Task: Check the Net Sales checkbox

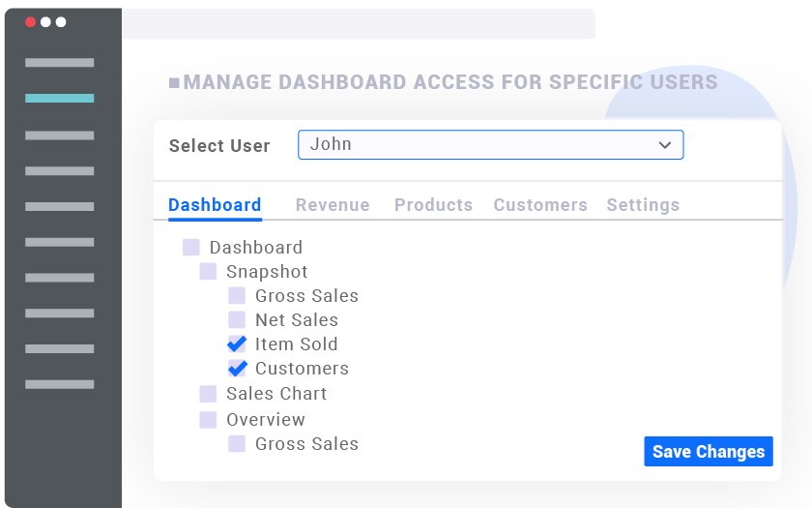Action: (237, 320)
